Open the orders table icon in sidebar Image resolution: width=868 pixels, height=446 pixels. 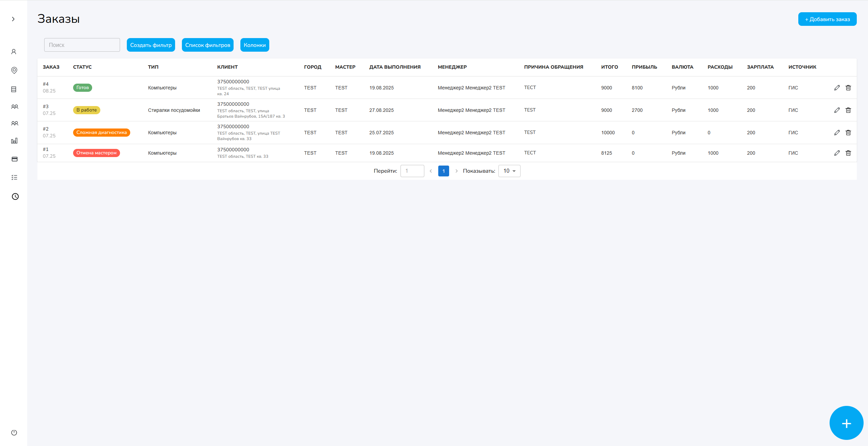pos(14,89)
